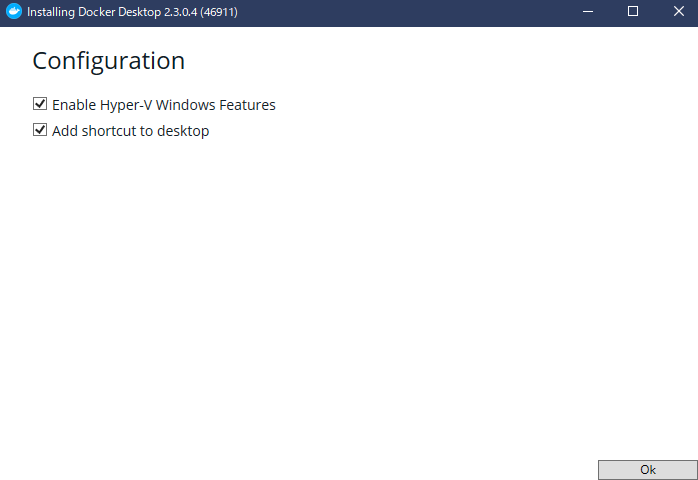Click the 'Add shortcut to desktop' label text

coord(130,131)
